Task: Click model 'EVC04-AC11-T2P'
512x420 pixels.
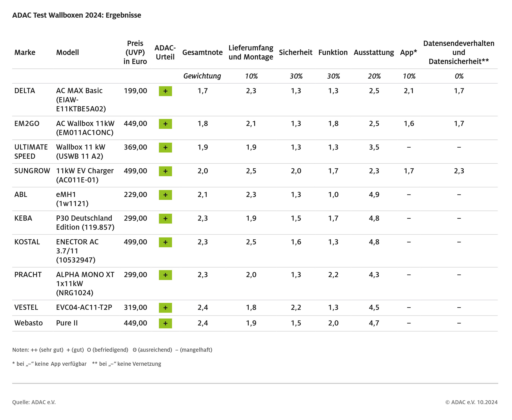Action: 84,307
